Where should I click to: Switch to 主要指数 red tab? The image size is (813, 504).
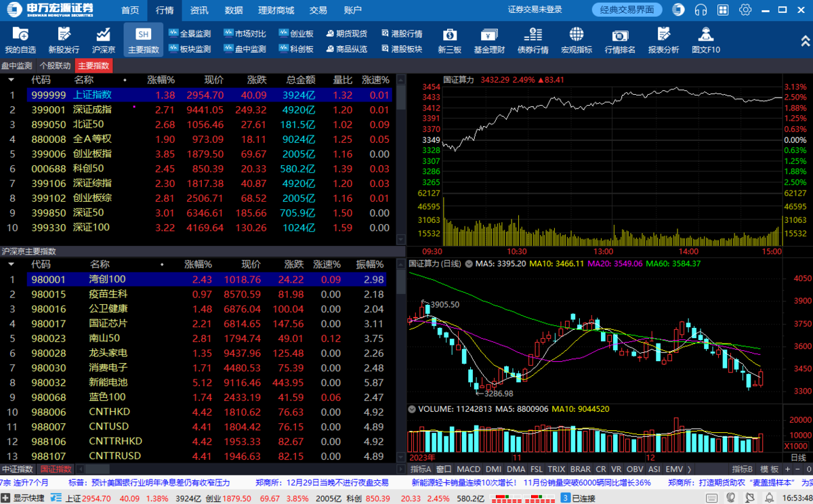click(93, 66)
